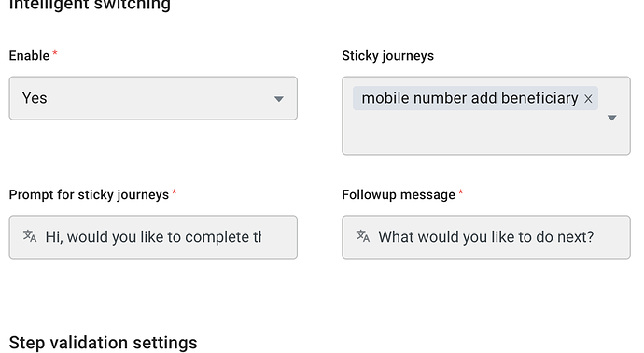The width and height of the screenshot is (644, 353).
Task: Focus the Prompt for sticky journeys input
Action: tap(153, 237)
